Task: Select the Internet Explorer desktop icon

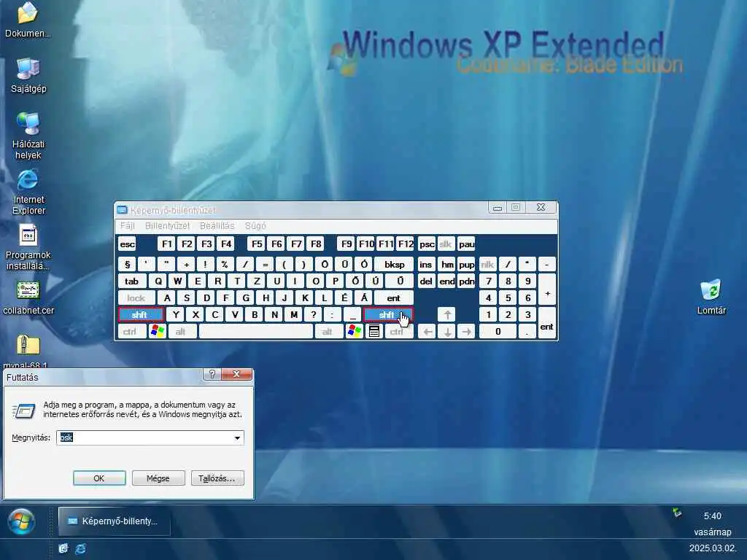Action: pyautogui.click(x=28, y=192)
